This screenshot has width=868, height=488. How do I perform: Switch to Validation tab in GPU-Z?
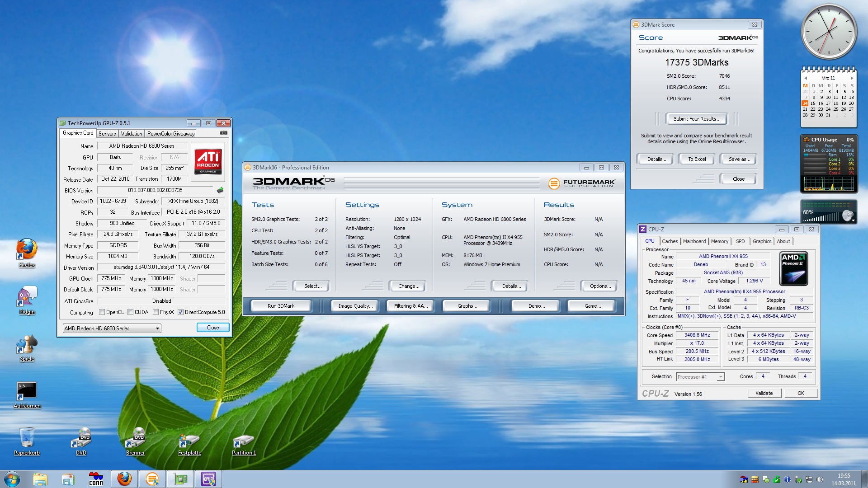(132, 134)
